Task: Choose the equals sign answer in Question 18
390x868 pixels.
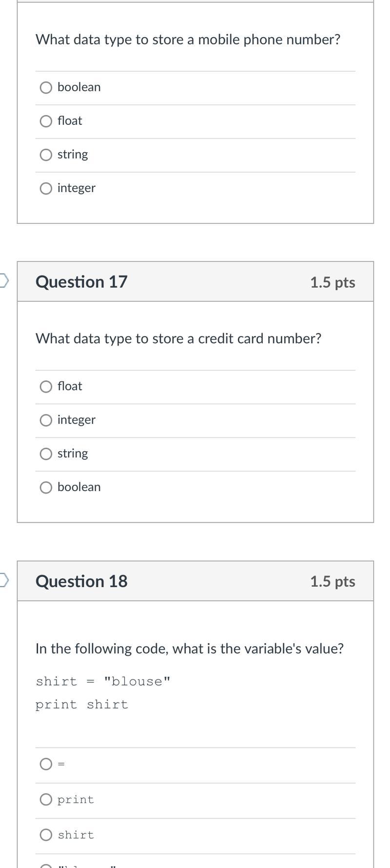Action: click(x=46, y=764)
